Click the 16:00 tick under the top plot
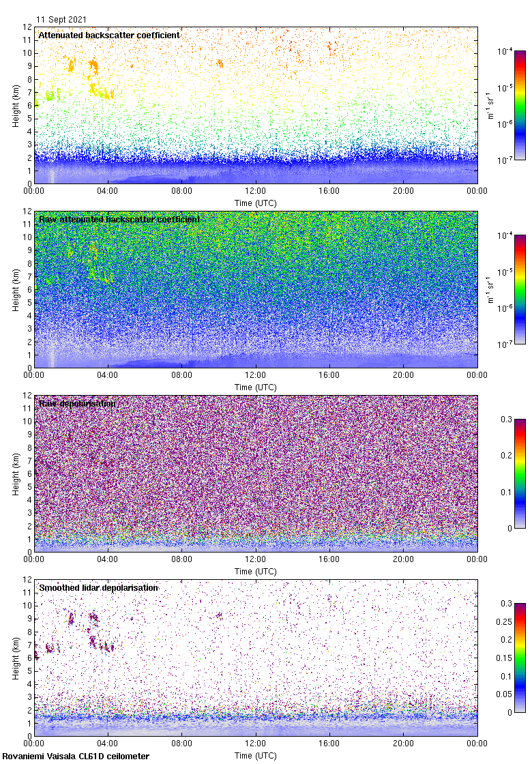Image resolution: width=532 pixels, height=764 pixels. (x=329, y=190)
